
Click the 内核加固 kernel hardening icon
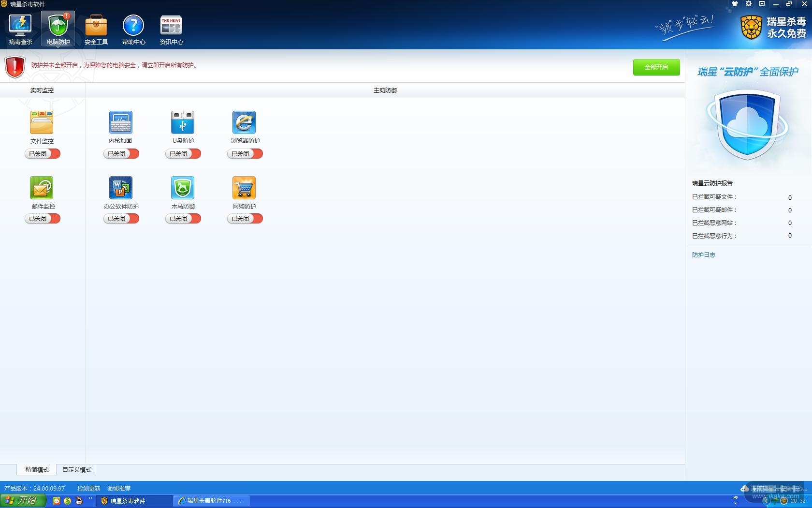coord(120,122)
